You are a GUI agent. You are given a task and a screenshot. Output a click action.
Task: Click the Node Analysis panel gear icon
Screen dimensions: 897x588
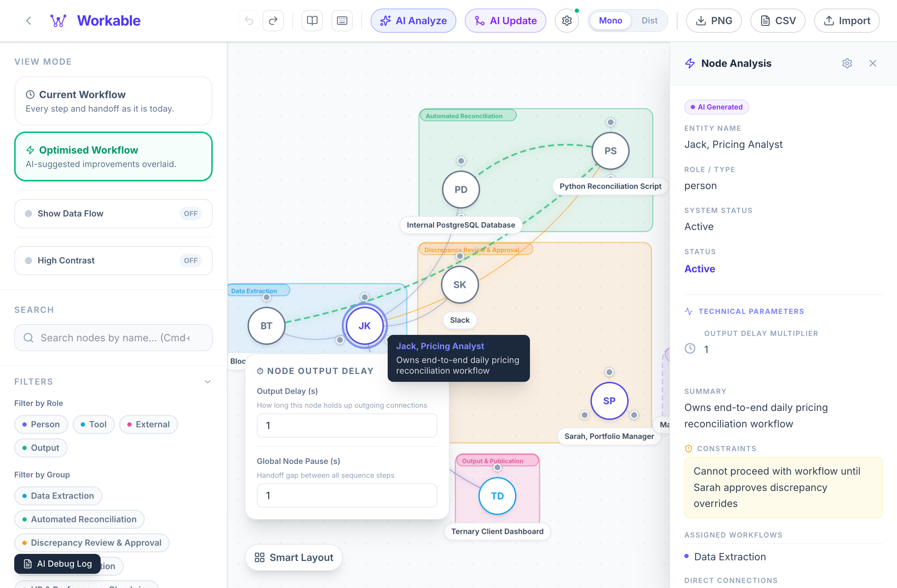pyautogui.click(x=847, y=63)
